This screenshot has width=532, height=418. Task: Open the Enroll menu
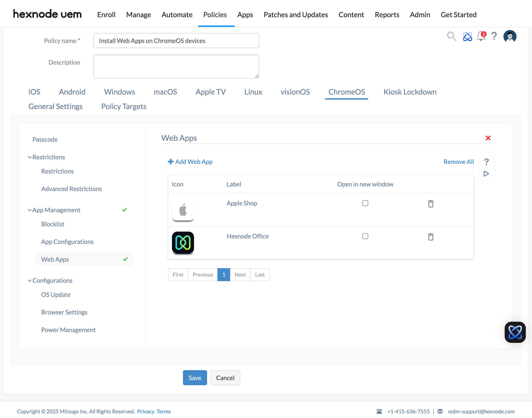click(106, 15)
